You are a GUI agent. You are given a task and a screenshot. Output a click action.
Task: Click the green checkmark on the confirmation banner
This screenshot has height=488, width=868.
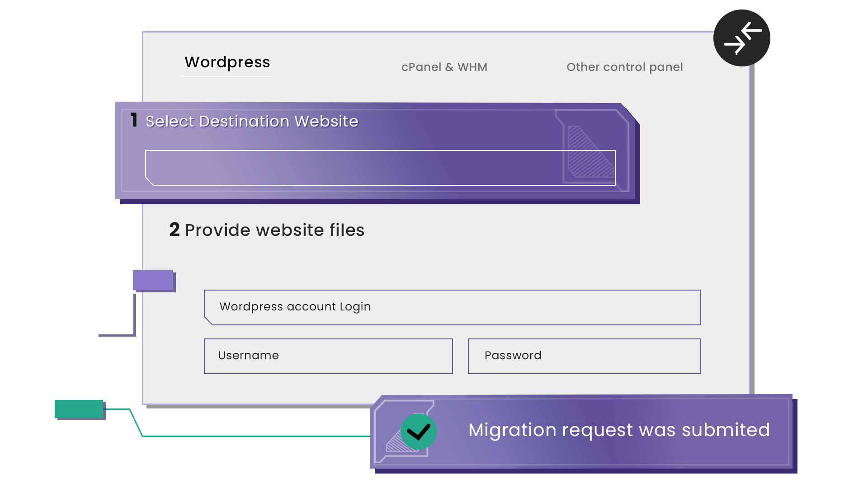pos(418,431)
